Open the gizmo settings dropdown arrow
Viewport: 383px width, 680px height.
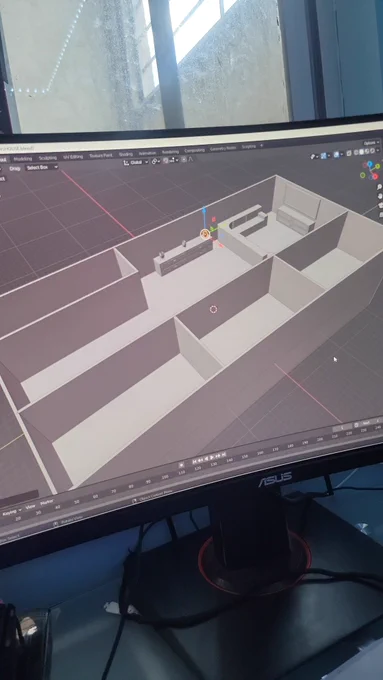329,155
